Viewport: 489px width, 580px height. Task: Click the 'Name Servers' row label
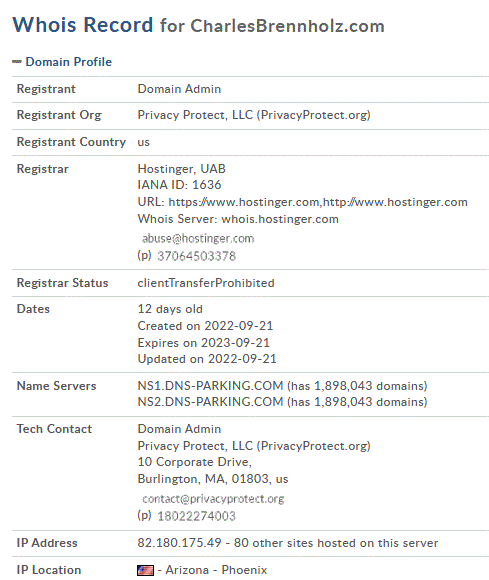click(57, 386)
